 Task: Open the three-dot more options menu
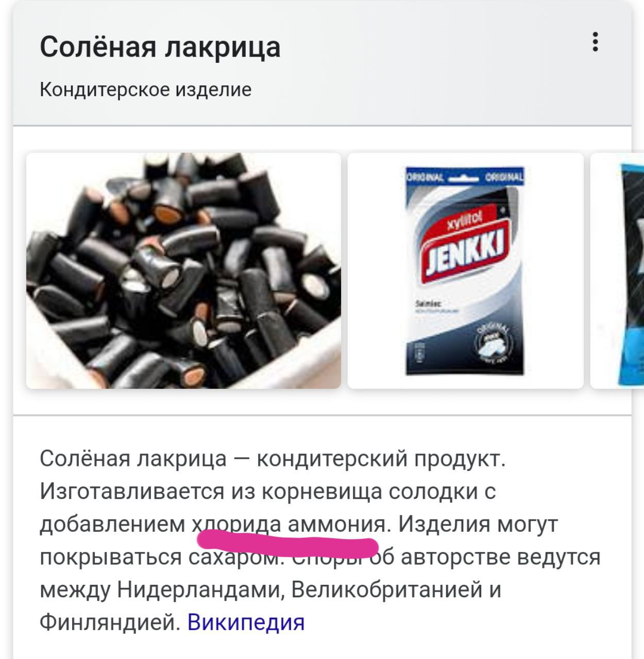click(x=595, y=42)
